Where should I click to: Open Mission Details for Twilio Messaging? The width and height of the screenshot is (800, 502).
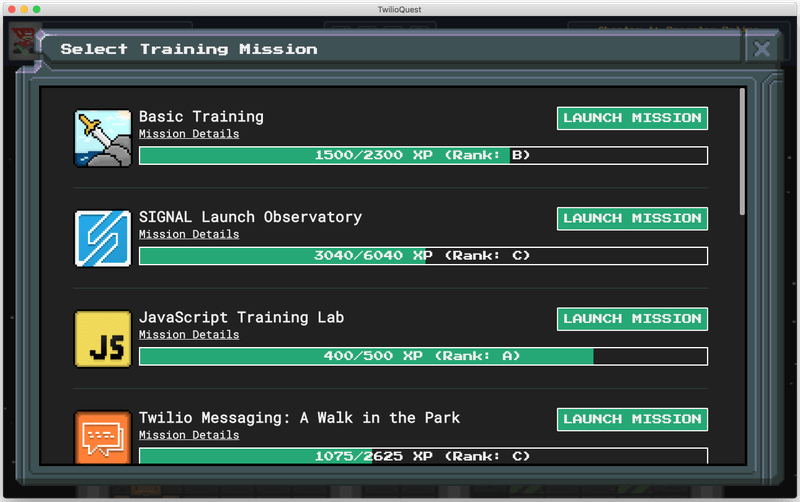189,435
